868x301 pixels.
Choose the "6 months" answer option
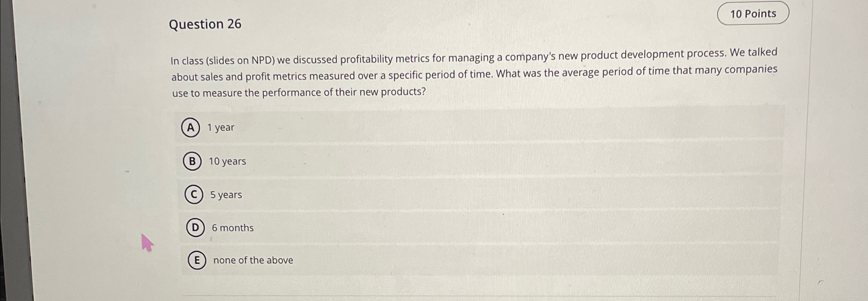(x=233, y=228)
